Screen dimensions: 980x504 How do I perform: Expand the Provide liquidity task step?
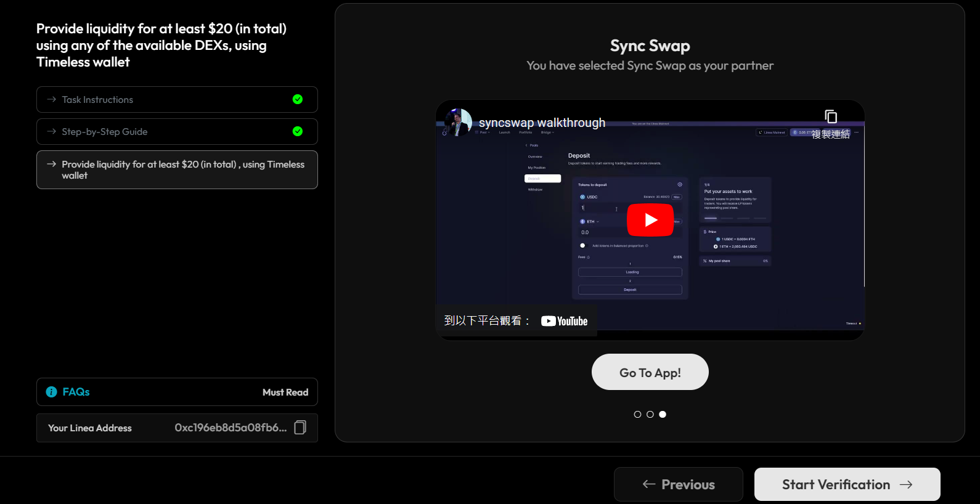click(x=182, y=169)
